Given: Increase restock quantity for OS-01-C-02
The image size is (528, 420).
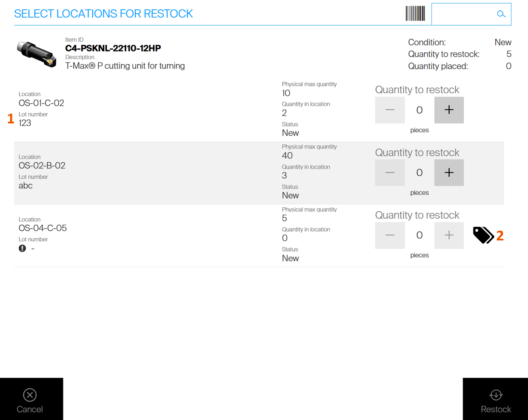Looking at the screenshot, I should pos(448,110).
